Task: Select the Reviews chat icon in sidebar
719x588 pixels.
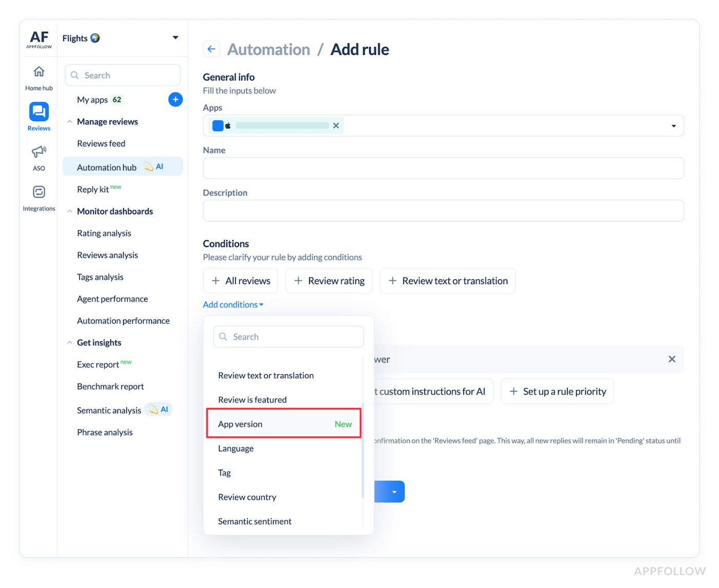Action: [x=39, y=112]
